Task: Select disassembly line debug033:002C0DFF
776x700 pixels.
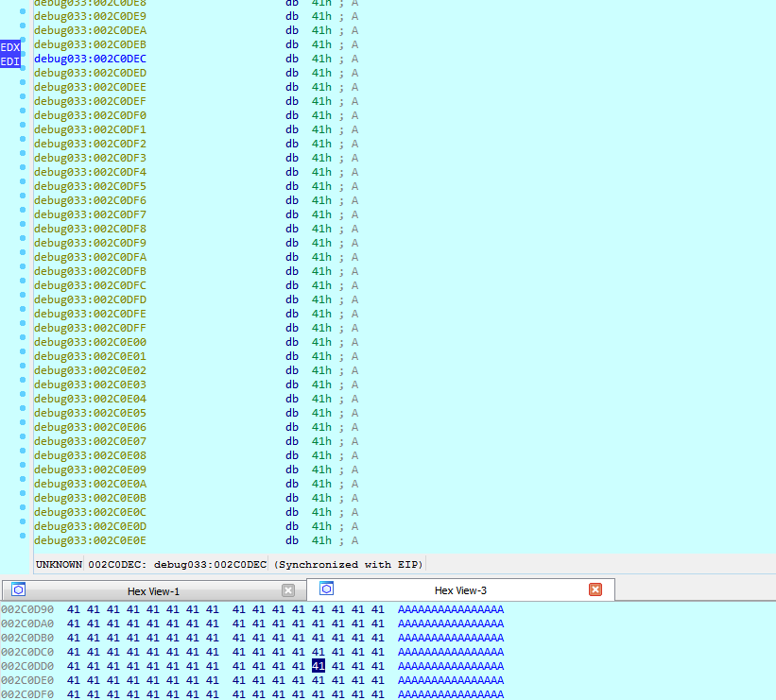Action: point(90,328)
